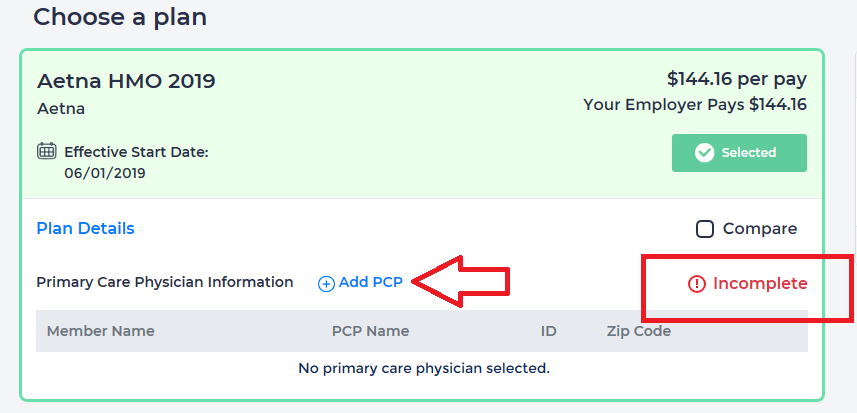Click the plus circle icon before Add PCP

point(326,284)
